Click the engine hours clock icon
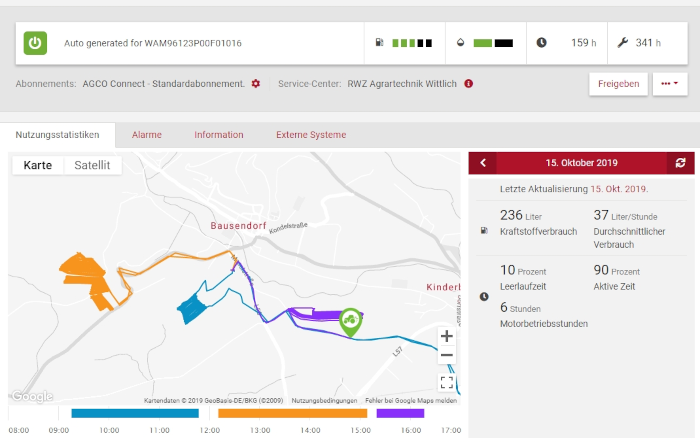The width and height of the screenshot is (700, 442). tap(541, 43)
